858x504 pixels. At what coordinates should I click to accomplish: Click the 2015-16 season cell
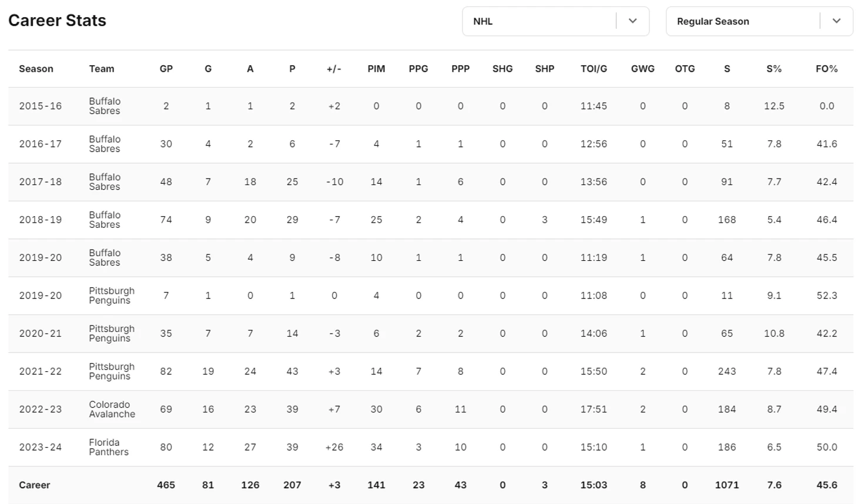(40, 106)
